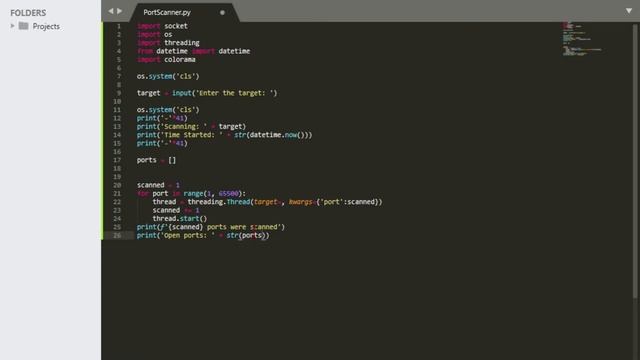Click the print('Open ports: ' line
Image resolution: width=640 pixels, height=360 pixels.
203,236
